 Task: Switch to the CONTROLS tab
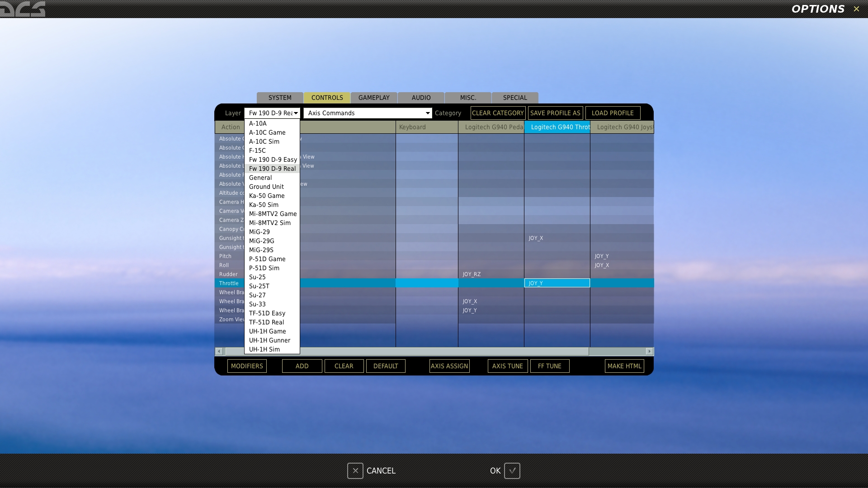pos(327,98)
